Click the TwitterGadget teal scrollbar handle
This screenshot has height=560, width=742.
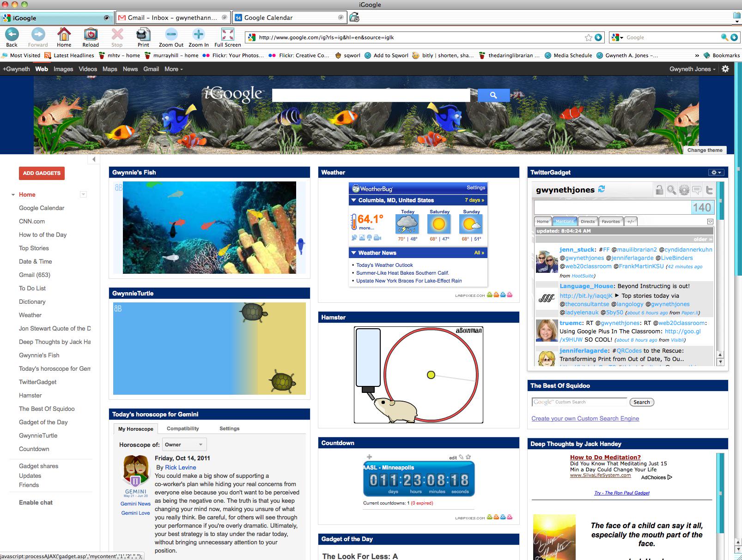pyautogui.click(x=721, y=201)
